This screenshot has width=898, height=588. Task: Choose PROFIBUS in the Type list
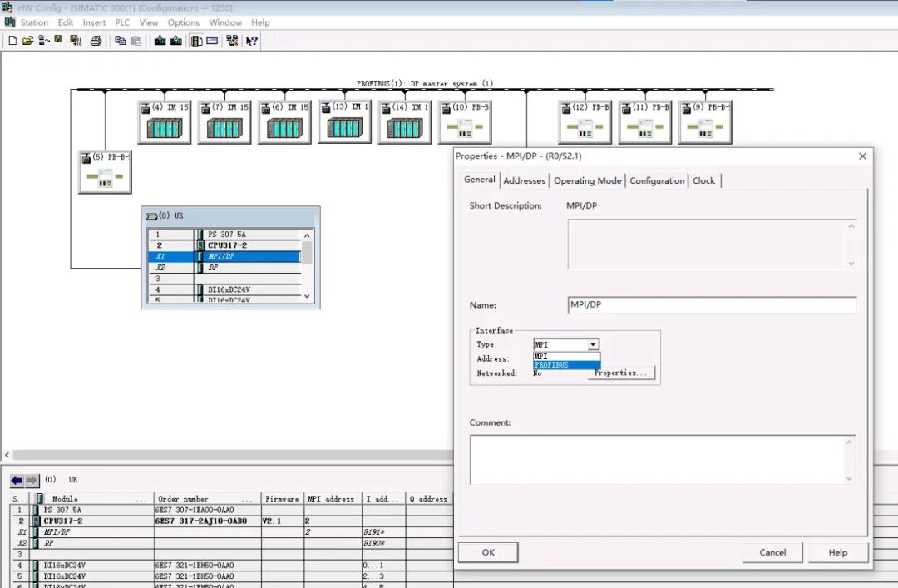point(566,364)
